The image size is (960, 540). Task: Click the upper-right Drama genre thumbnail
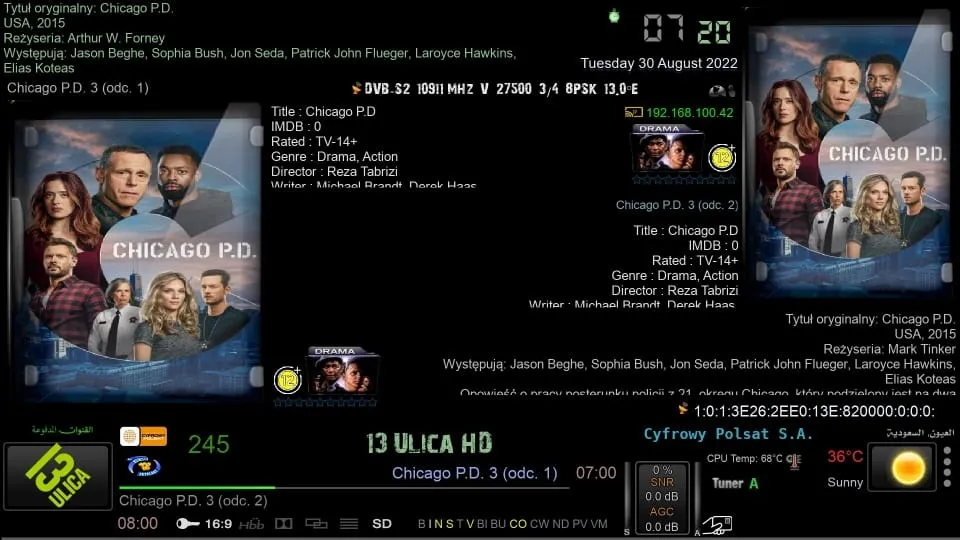(667, 149)
